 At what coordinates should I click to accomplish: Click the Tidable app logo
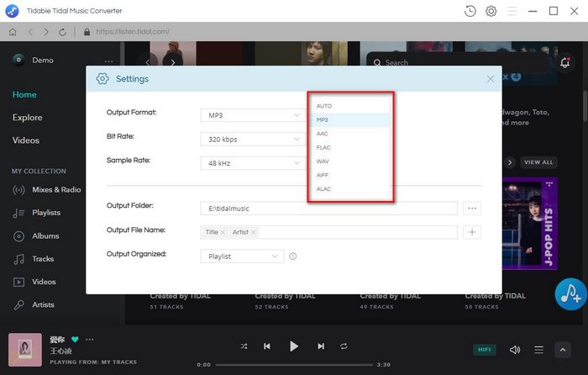pyautogui.click(x=13, y=11)
